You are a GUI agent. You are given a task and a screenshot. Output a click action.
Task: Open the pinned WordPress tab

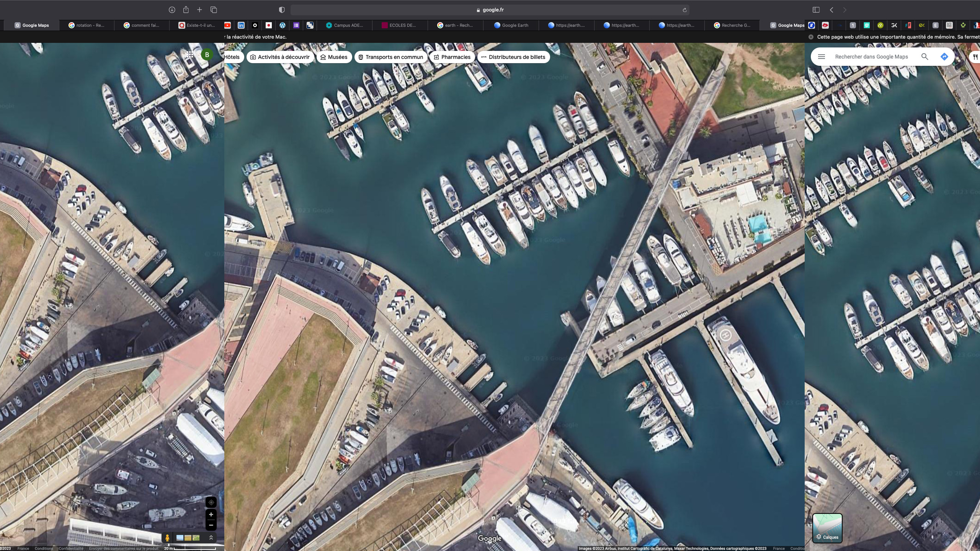pyautogui.click(x=283, y=25)
